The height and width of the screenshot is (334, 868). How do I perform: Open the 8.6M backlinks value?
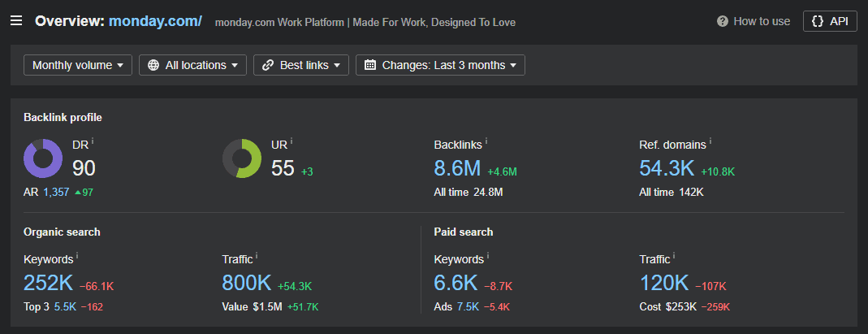coord(457,169)
